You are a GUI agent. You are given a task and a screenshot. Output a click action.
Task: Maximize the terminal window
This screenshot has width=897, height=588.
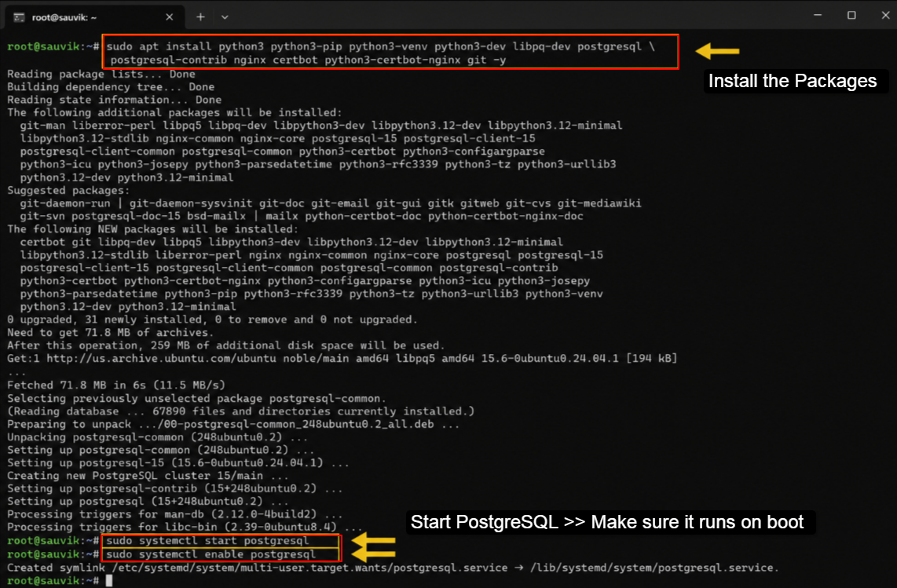pos(851,16)
